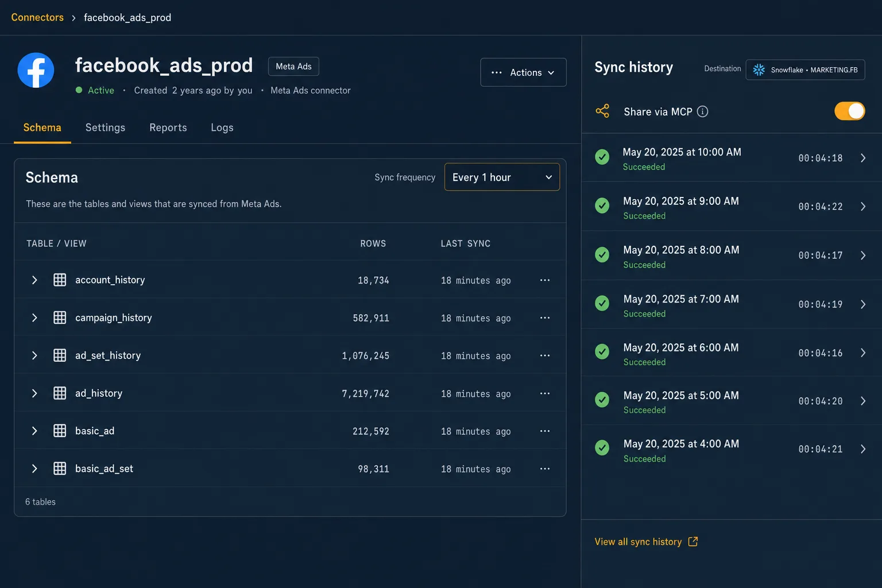Open the info icon beside Share via MCP
Image resolution: width=882 pixels, height=588 pixels.
702,111
